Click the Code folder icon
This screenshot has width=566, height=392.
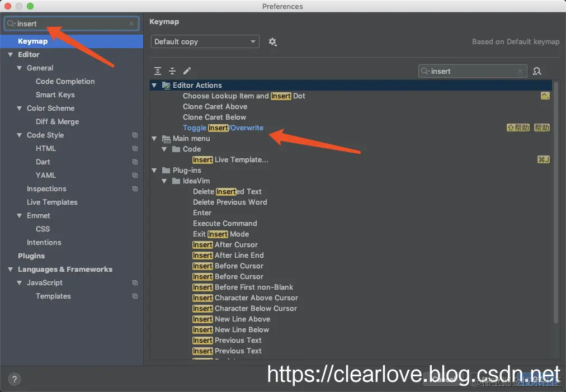[176, 149]
